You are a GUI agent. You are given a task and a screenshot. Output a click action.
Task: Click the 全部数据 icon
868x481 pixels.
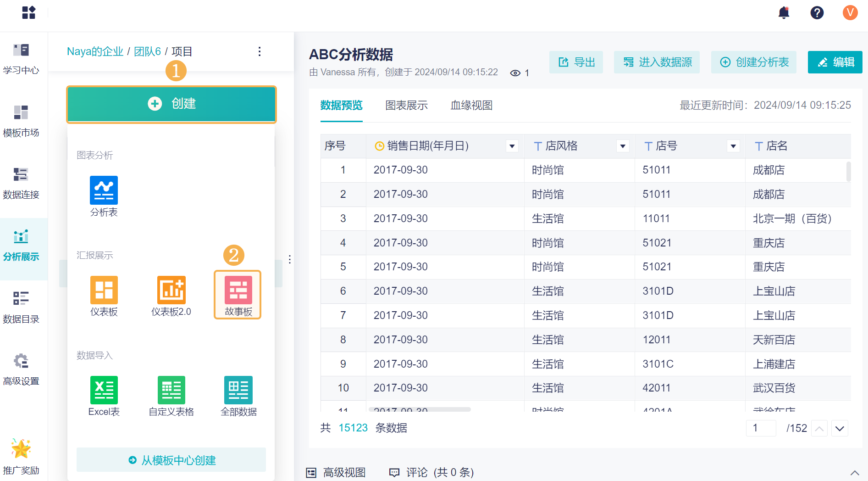tap(238, 390)
